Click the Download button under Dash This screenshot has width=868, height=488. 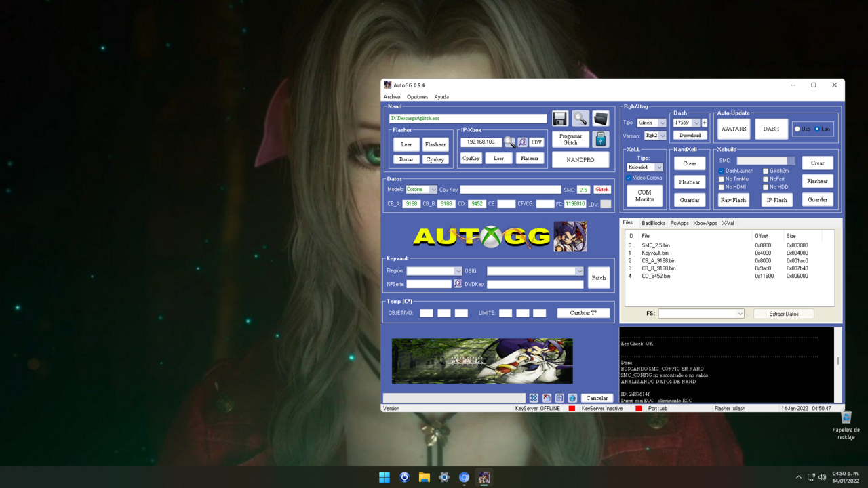pos(690,135)
